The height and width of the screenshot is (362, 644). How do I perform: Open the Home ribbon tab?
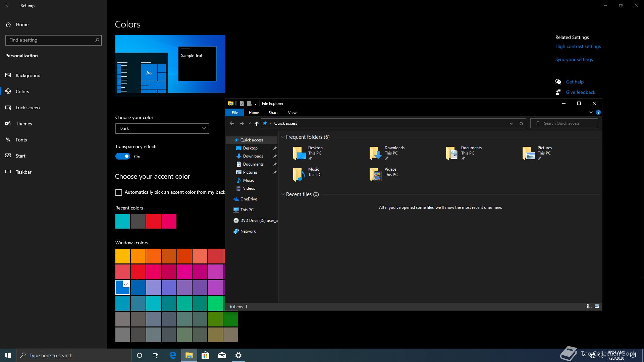pos(254,113)
